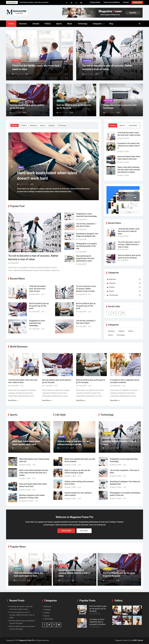Open the Lifestyle menu item in navigation
Viewport: 149px width, 644px height.
pos(35,24)
